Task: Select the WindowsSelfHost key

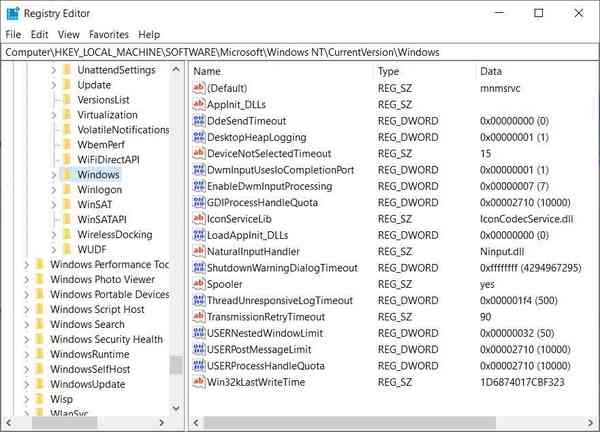Action: pyautogui.click(x=90, y=369)
